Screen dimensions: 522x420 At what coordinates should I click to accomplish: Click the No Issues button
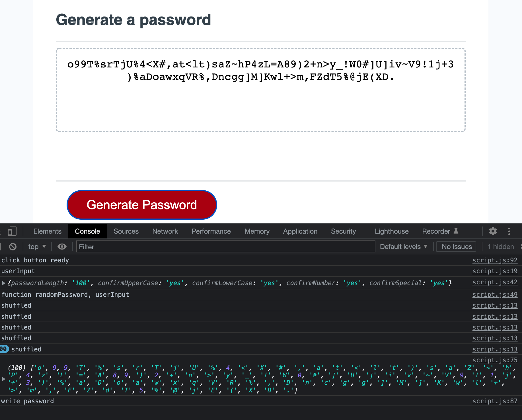(456, 246)
